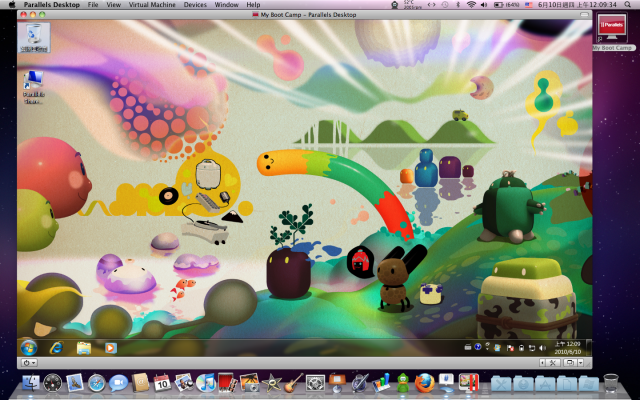Open the Apple menu
640x400 pixels.
click(x=12, y=5)
